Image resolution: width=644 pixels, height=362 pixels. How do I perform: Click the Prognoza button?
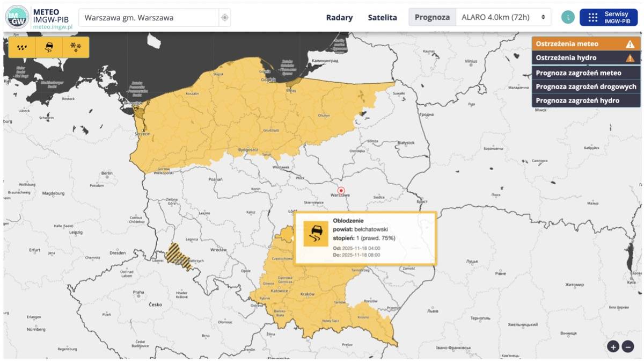(432, 17)
